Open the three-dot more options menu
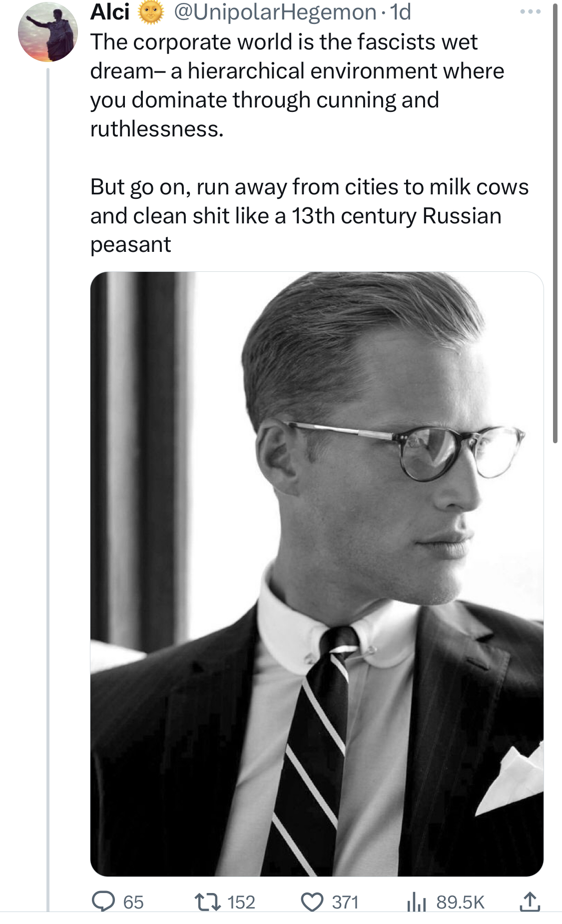This screenshot has width=562, height=924. 530,11
